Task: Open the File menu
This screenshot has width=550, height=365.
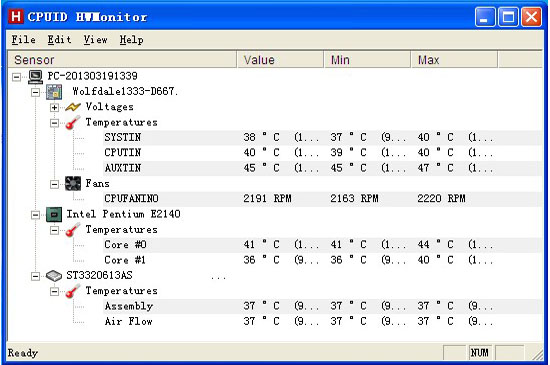Action: 24,40
